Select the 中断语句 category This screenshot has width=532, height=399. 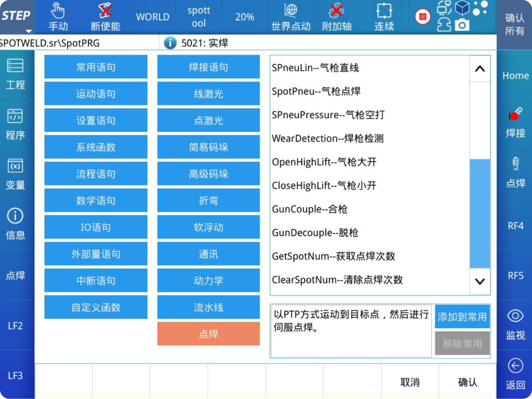coord(96,280)
